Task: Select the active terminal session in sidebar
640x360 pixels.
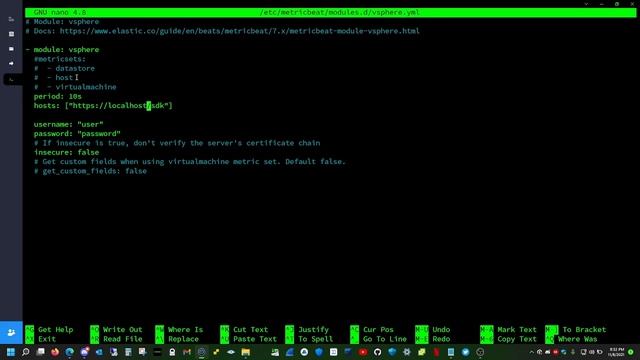Action: pyautogui.click(x=11, y=79)
